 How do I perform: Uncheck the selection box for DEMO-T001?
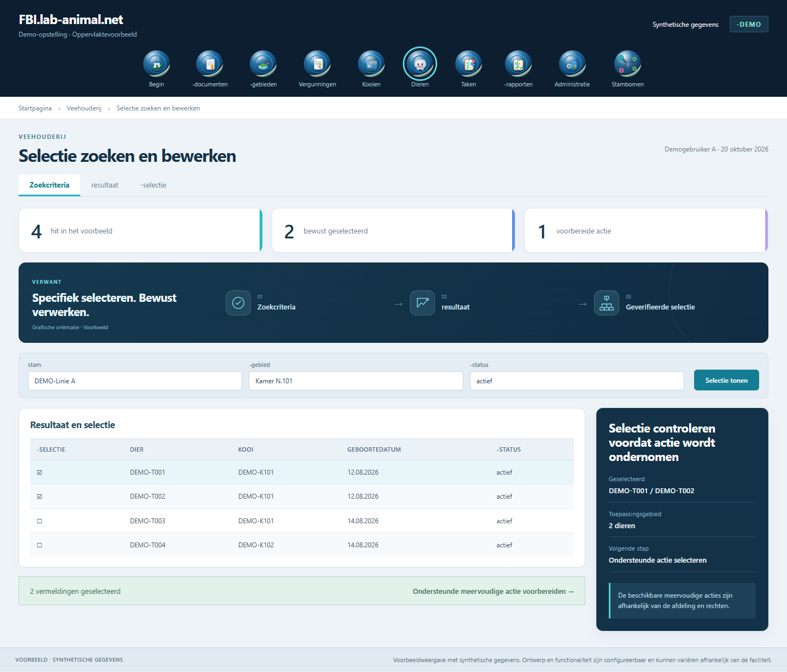pyautogui.click(x=39, y=472)
